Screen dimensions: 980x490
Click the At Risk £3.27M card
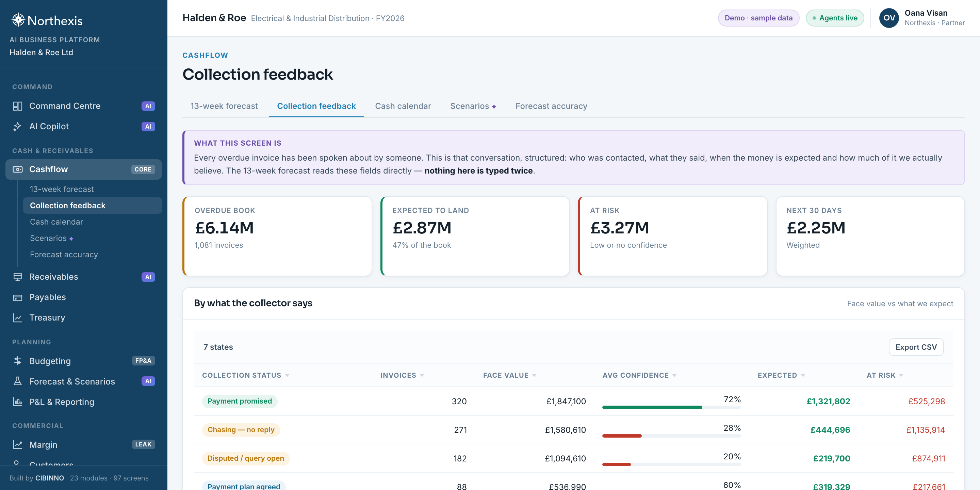coord(672,236)
